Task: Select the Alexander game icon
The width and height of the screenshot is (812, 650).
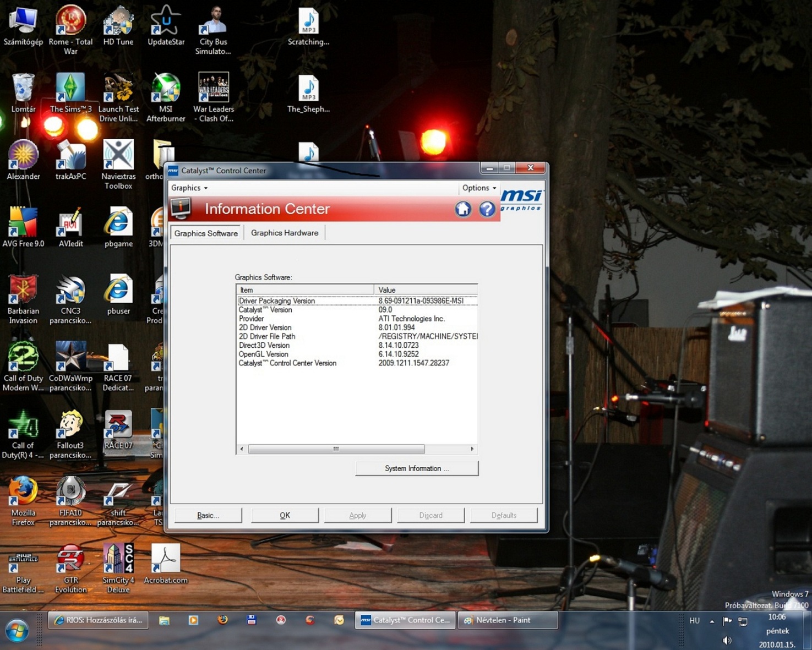Action: click(x=23, y=161)
